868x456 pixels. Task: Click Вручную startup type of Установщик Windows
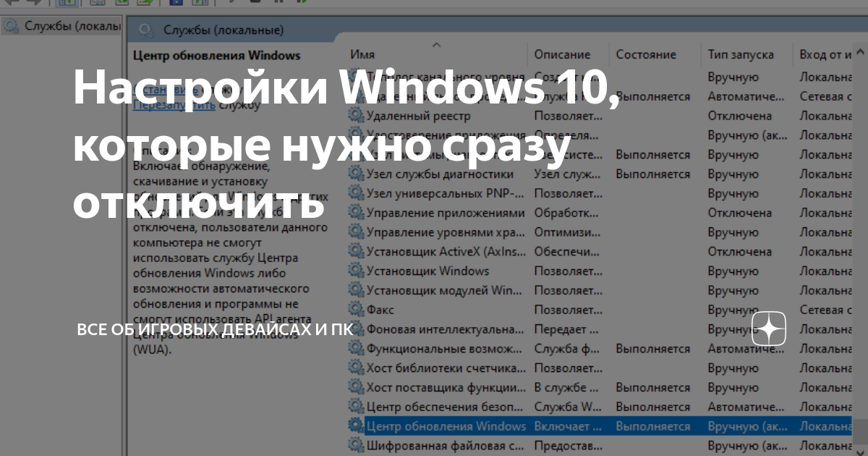point(733,271)
